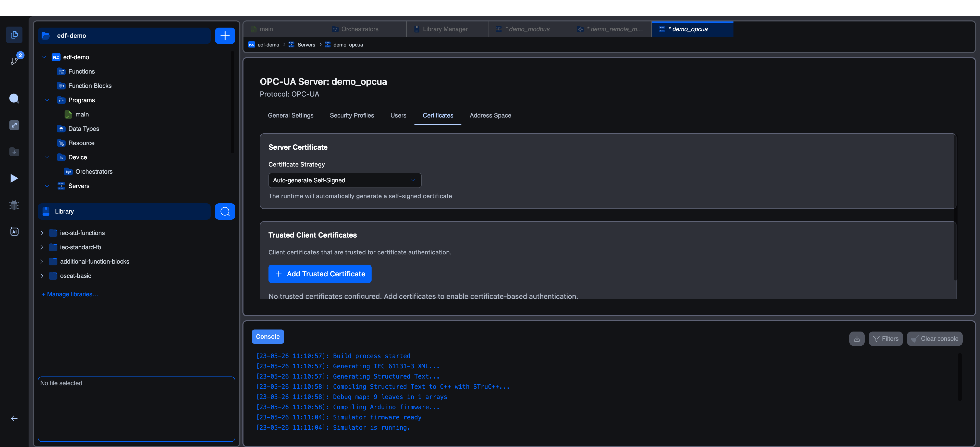Expand additional-function-blocks library
The image size is (980, 447).
(x=41, y=261)
